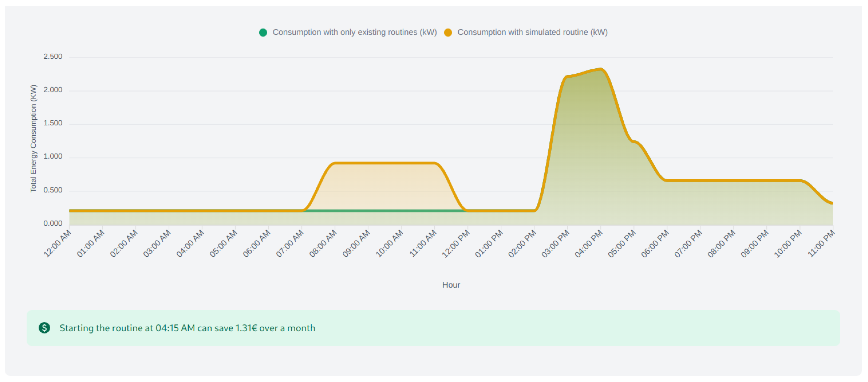Image resolution: width=868 pixels, height=382 pixels.
Task: Click the green line segment under the morning plateau
Action: coord(384,211)
